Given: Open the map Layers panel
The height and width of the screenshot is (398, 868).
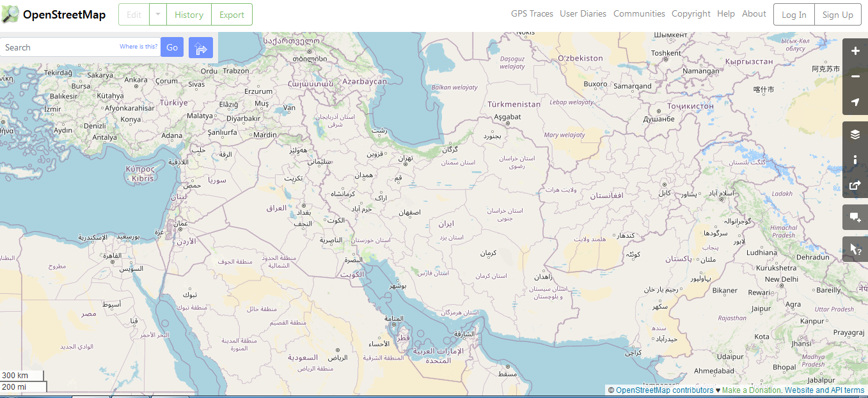Looking at the screenshot, I should (855, 135).
